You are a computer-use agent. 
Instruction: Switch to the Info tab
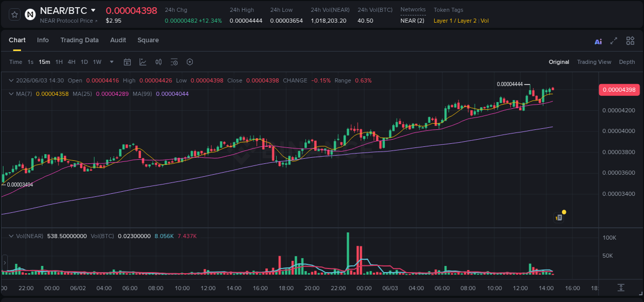[x=43, y=40]
